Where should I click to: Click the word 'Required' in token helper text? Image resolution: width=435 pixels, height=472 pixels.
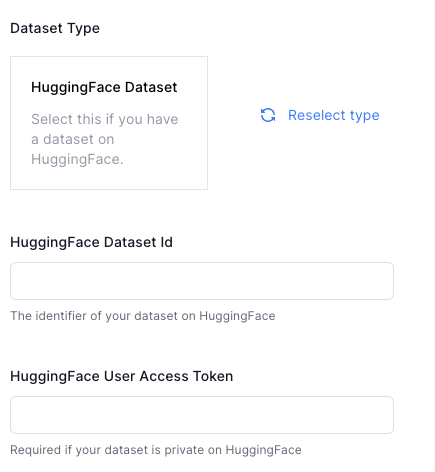pyautogui.click(x=36, y=450)
